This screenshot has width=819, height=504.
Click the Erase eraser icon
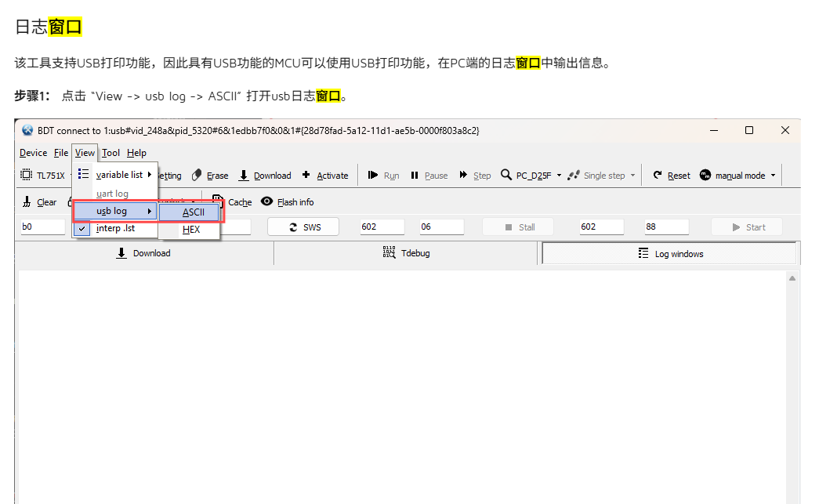(x=198, y=176)
